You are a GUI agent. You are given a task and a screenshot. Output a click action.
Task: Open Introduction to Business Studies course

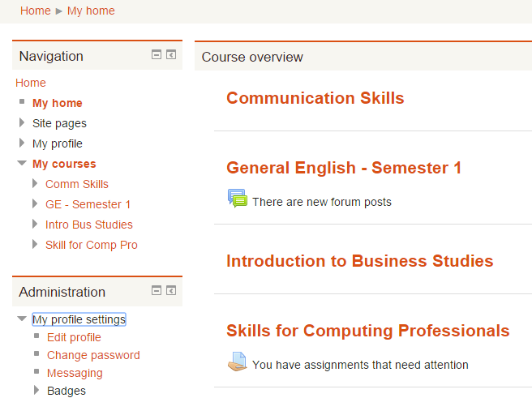point(359,261)
